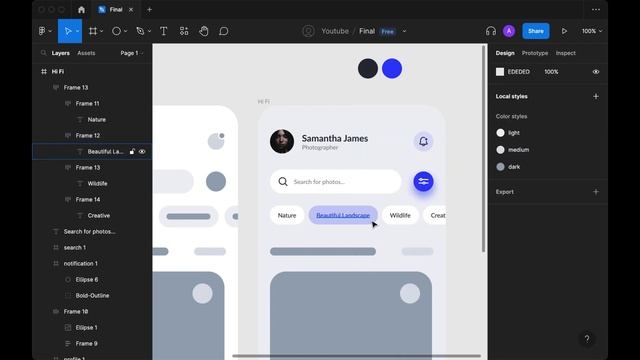Add a new local style
This screenshot has height=360, width=640.
pos(596,96)
